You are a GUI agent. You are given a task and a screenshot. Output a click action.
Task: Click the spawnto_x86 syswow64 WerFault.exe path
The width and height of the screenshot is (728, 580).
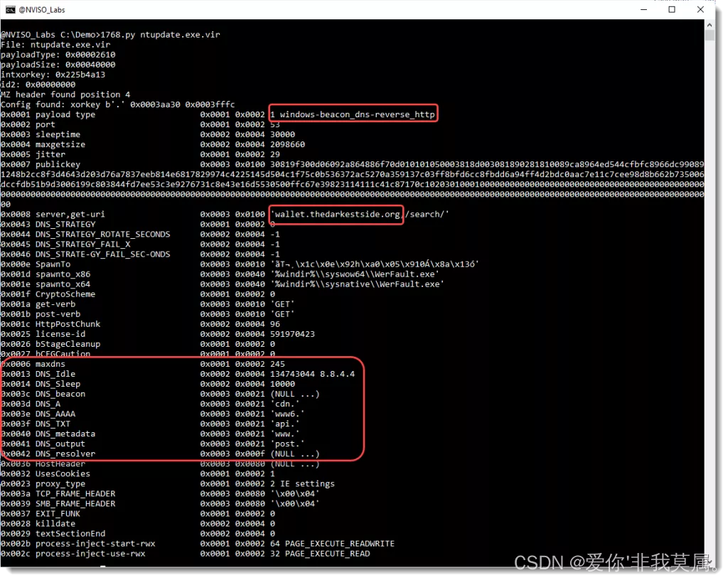355,274
